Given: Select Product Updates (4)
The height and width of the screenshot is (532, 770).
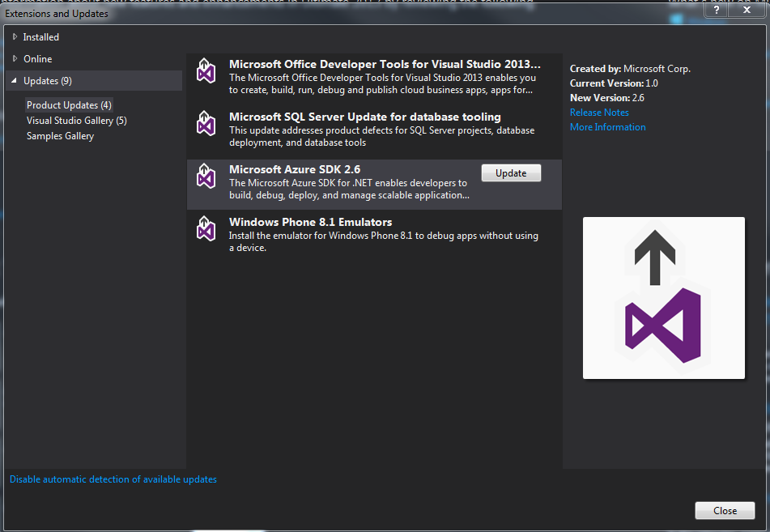Looking at the screenshot, I should pyautogui.click(x=70, y=104).
